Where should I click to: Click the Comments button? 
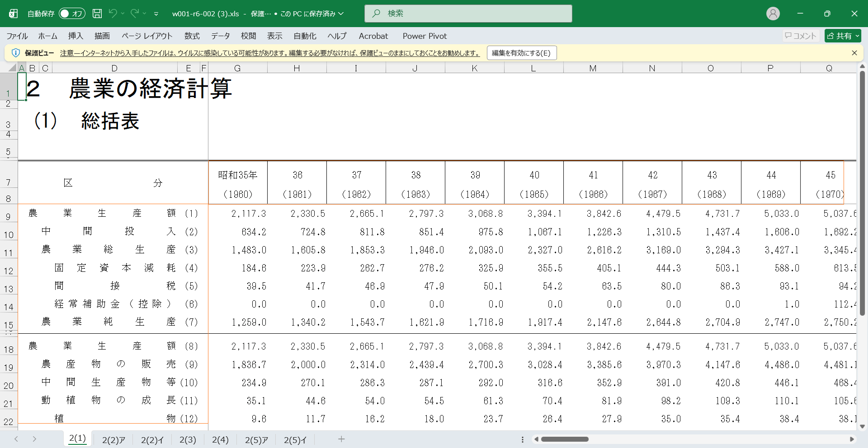click(800, 36)
